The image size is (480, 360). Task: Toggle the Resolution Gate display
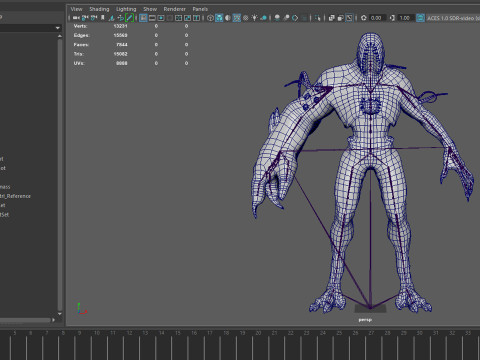161,18
